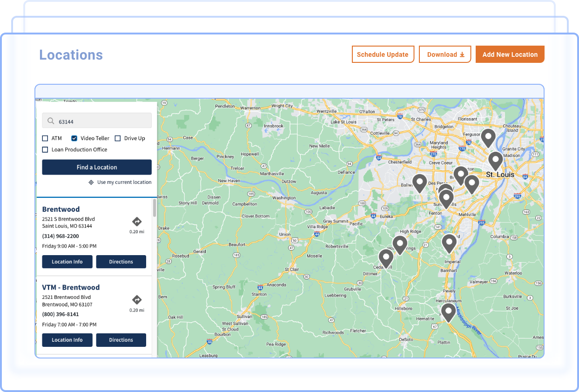
Task: Click the southernmost map pin near Herculaneum
Action: (448, 312)
